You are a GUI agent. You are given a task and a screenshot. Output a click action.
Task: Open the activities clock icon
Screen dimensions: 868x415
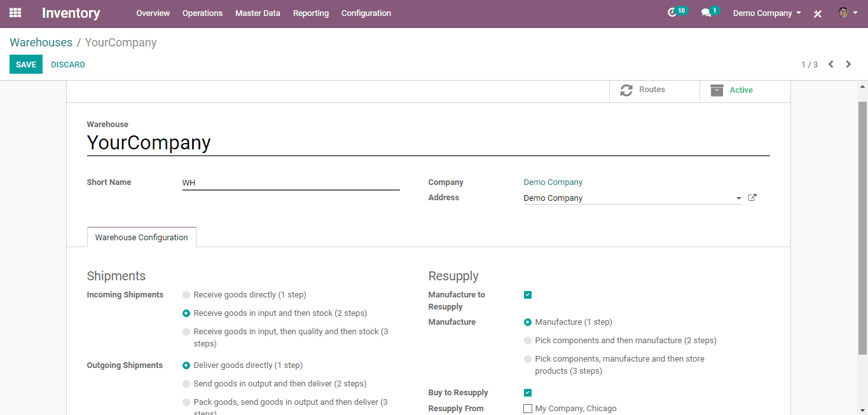[x=672, y=13]
